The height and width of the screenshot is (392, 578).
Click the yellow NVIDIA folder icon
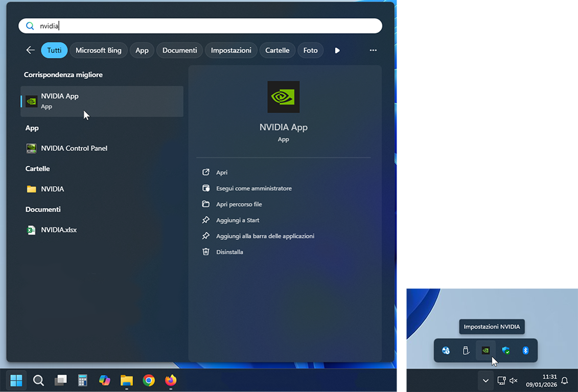(31, 189)
